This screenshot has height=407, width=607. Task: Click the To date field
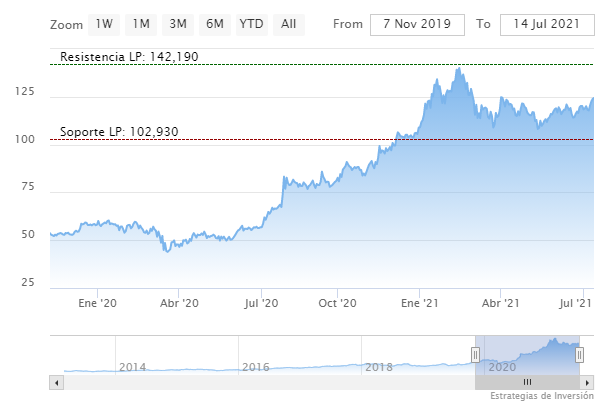click(x=544, y=23)
